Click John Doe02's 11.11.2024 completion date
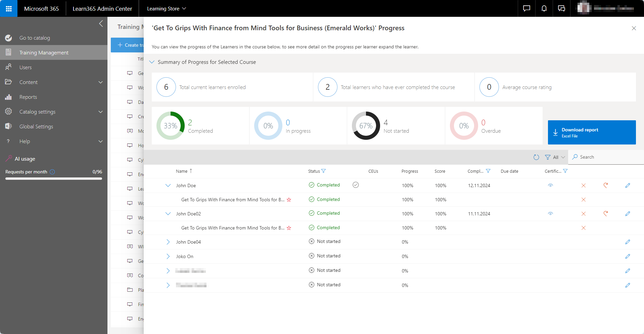Image resolution: width=644 pixels, height=334 pixels. pos(479,214)
